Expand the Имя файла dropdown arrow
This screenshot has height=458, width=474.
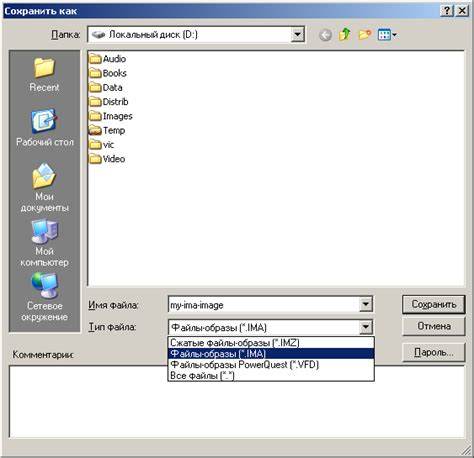point(366,304)
